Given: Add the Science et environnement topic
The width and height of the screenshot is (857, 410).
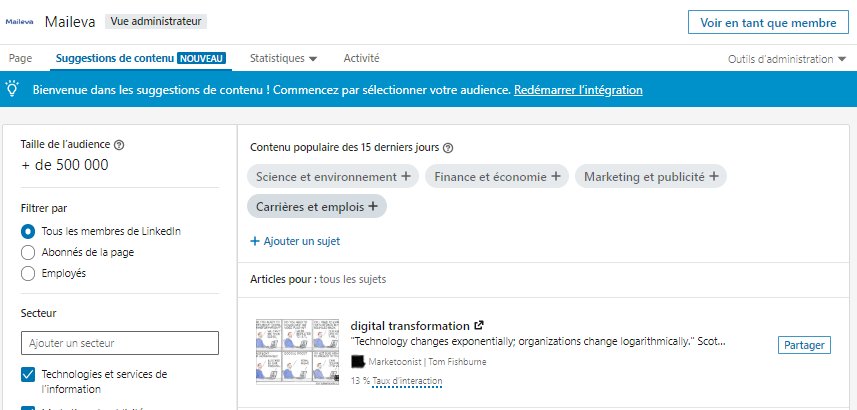Looking at the screenshot, I should [333, 177].
